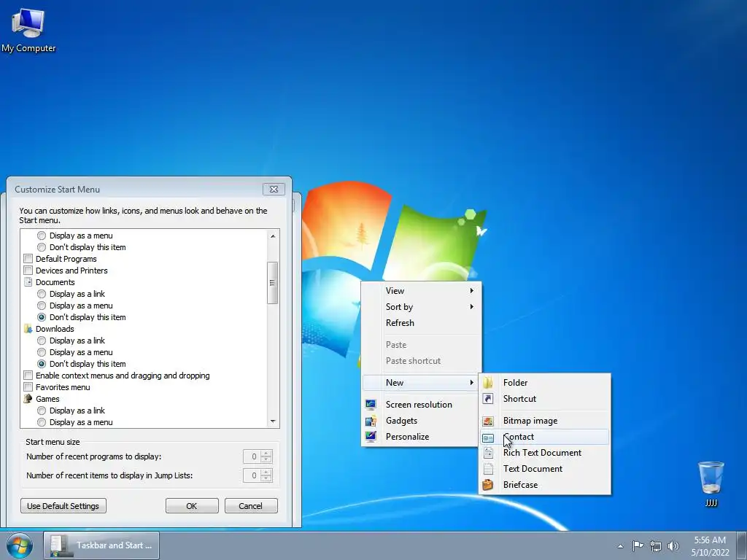Screen dimensions: 747x560
Task: Check Enable context menus and dragging
Action: [x=28, y=376]
